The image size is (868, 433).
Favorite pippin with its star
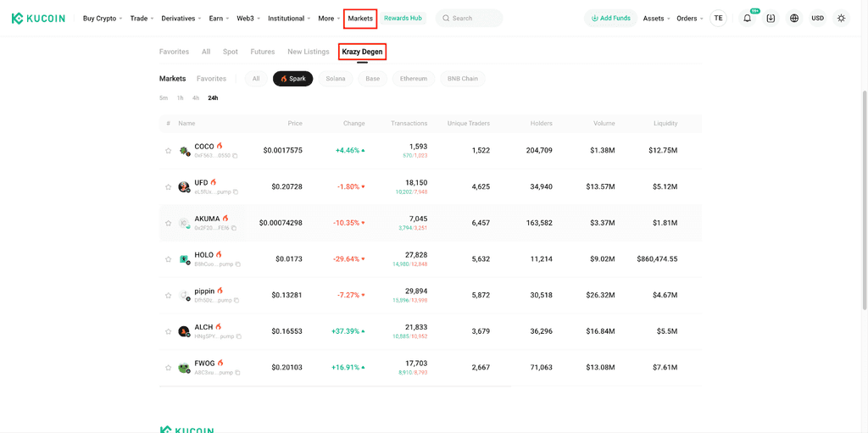pos(169,296)
